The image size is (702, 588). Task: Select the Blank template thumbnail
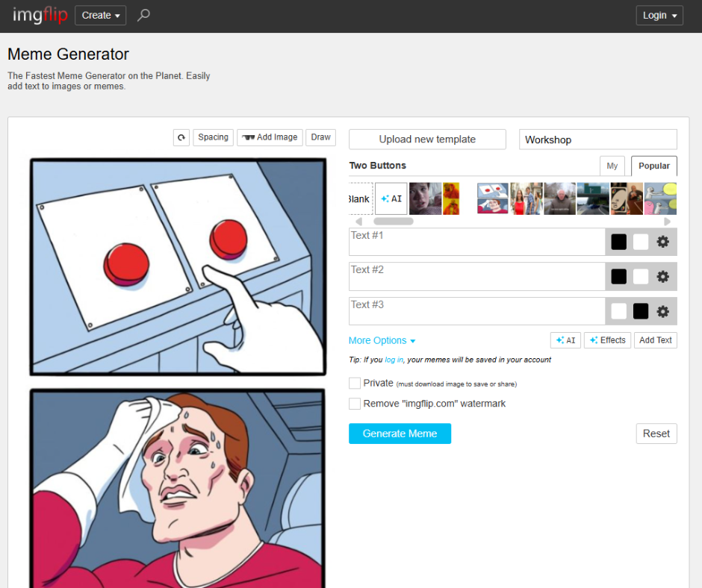point(360,199)
